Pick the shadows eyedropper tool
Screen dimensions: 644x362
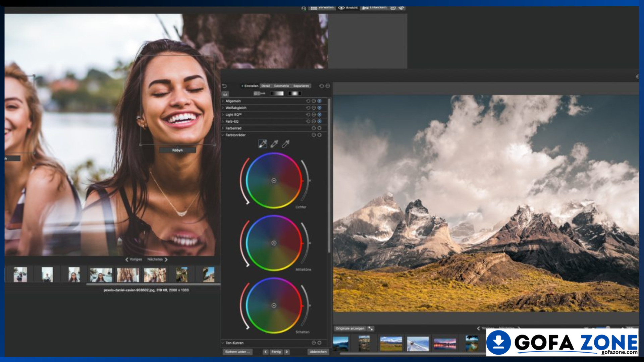(x=286, y=144)
